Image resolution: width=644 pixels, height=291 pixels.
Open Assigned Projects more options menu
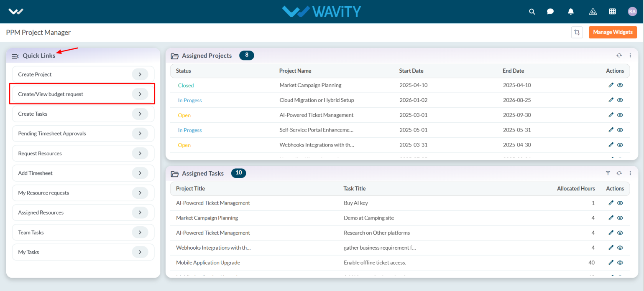(630, 56)
